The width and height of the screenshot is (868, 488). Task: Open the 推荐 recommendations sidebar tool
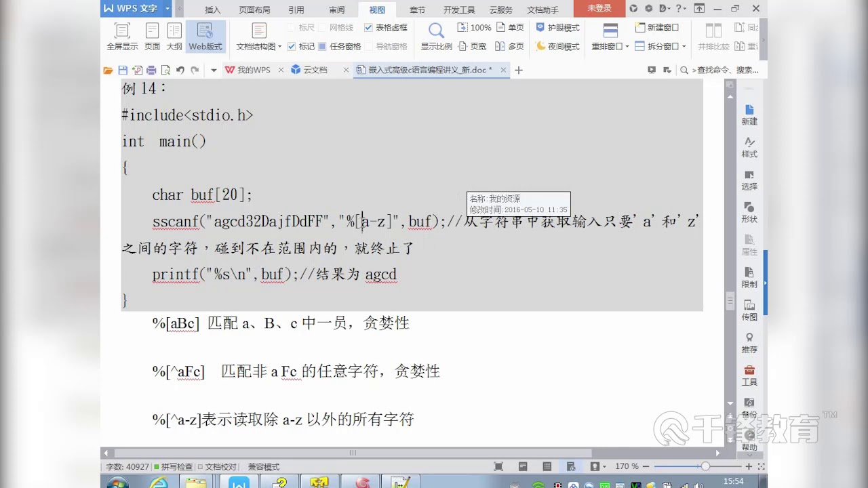coord(749,342)
